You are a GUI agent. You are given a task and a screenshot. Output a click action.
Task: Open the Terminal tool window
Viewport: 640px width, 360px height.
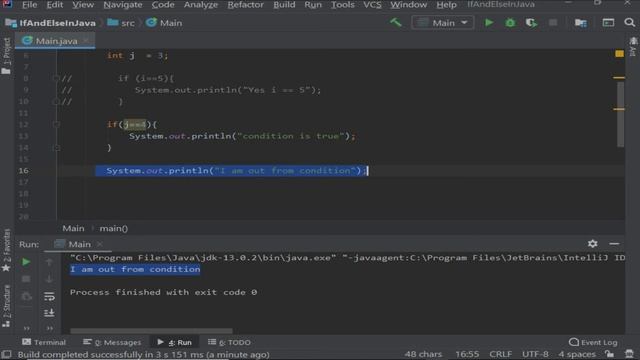[x=44, y=342]
